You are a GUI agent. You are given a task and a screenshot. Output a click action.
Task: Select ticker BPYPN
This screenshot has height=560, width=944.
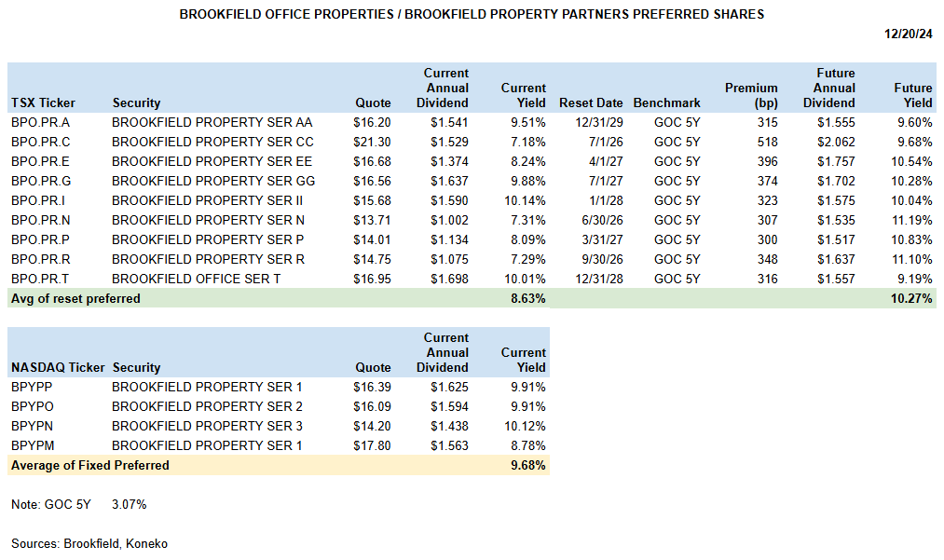click(32, 427)
